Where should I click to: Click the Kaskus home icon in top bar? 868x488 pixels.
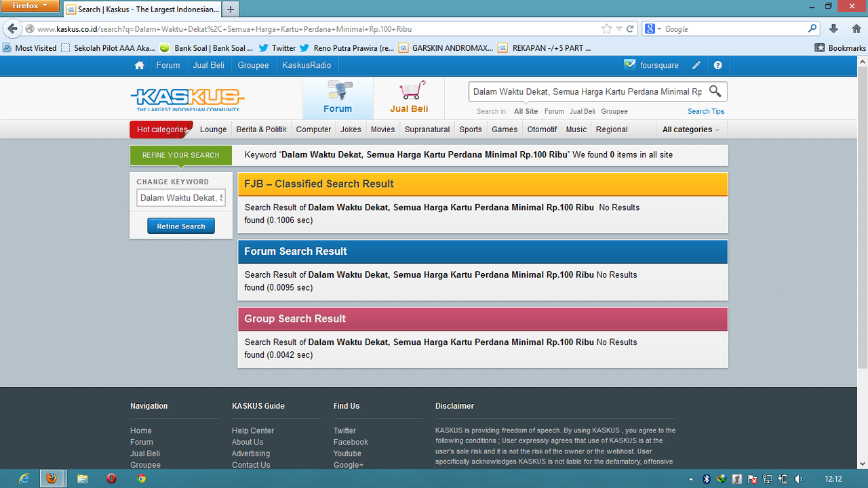point(139,65)
